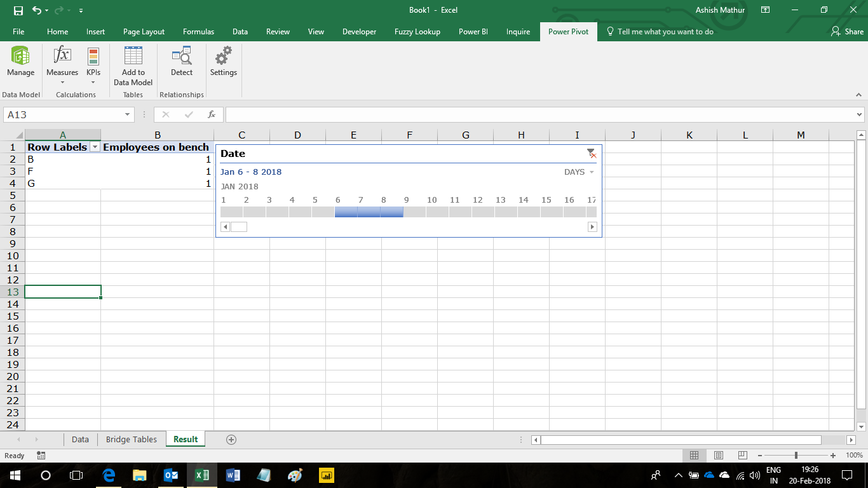Image resolution: width=868 pixels, height=488 pixels.
Task: Switch to the Fuzzy Lookup tab
Action: pos(417,32)
